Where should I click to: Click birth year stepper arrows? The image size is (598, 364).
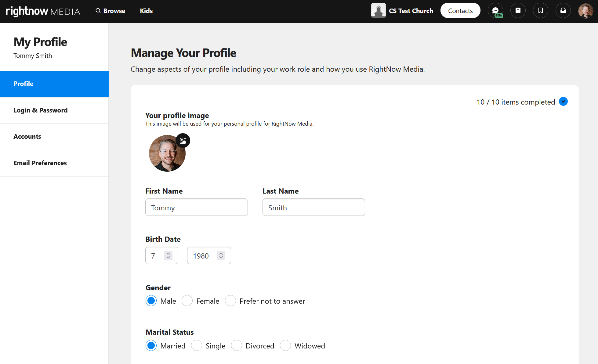click(221, 255)
